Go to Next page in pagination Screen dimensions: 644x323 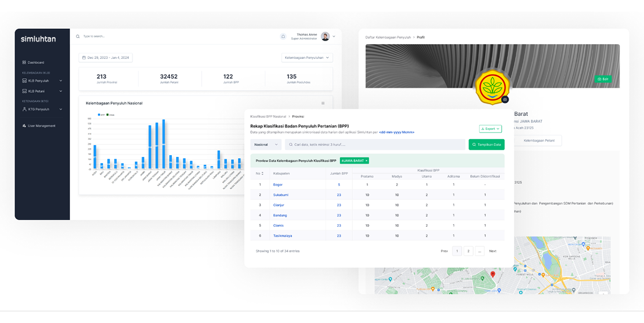[x=493, y=251]
